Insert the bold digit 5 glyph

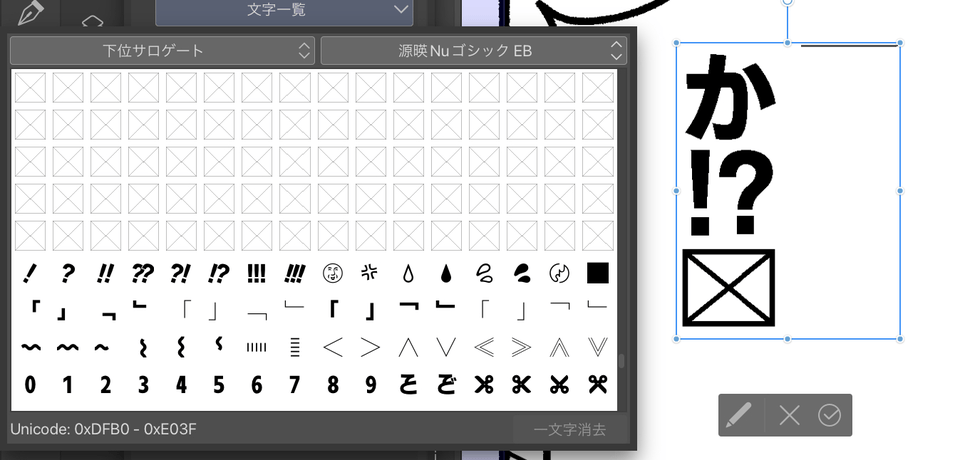[x=219, y=385]
